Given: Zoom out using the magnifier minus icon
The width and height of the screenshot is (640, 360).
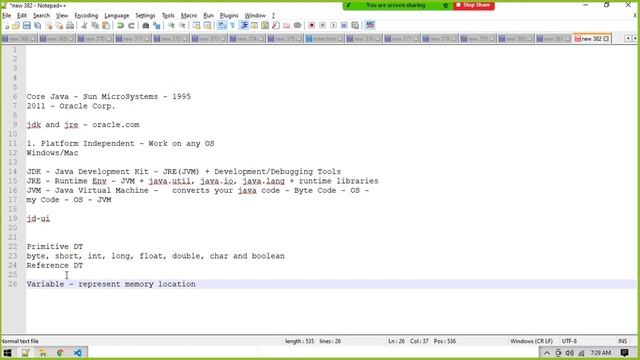Looking at the screenshot, I should pos(182,25).
